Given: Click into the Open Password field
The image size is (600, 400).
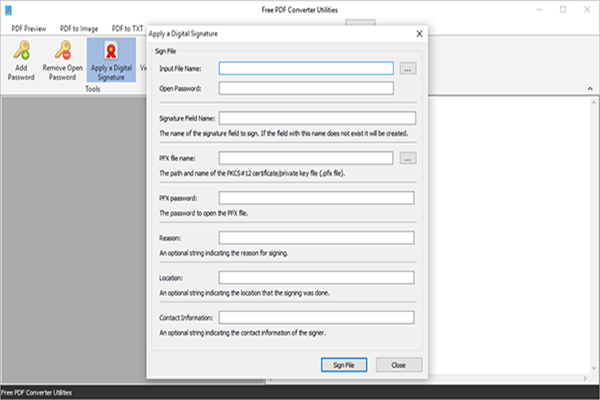Looking at the screenshot, I should click(x=306, y=88).
